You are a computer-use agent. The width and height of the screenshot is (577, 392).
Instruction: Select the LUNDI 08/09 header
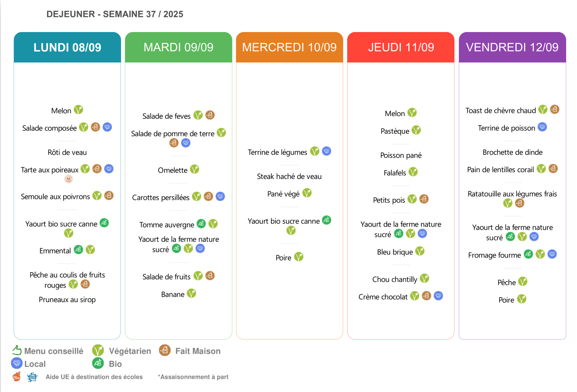pos(67,47)
